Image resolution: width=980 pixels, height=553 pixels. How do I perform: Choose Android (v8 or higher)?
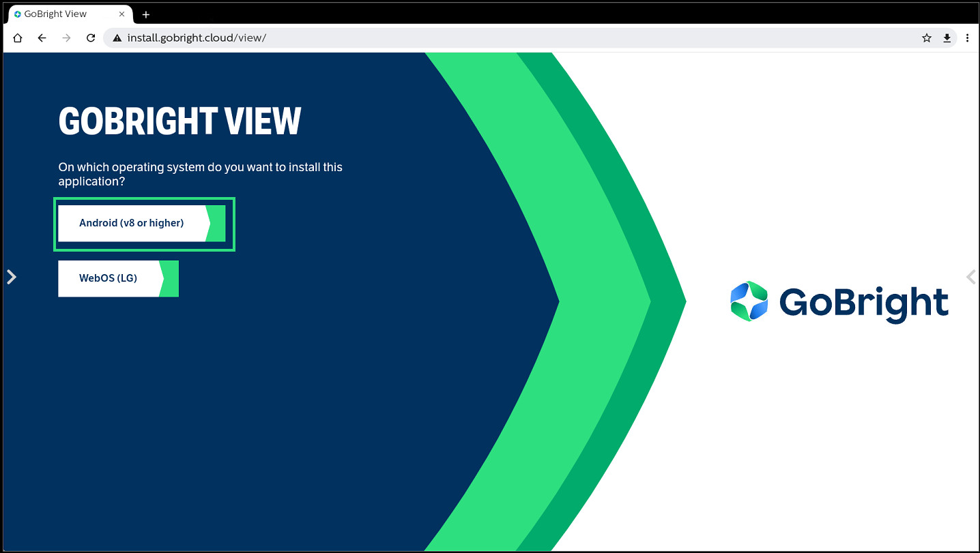click(x=132, y=223)
